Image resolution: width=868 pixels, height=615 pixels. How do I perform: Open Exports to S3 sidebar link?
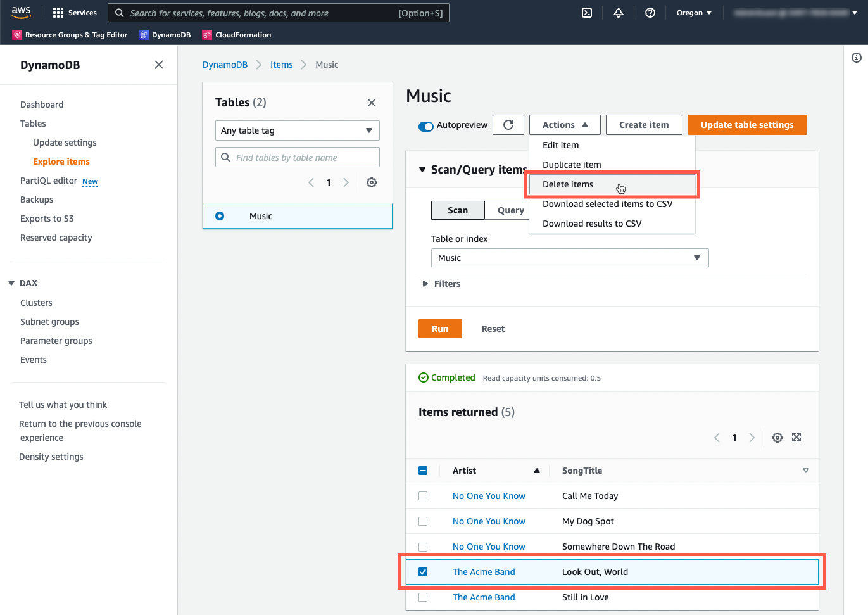pyautogui.click(x=47, y=219)
